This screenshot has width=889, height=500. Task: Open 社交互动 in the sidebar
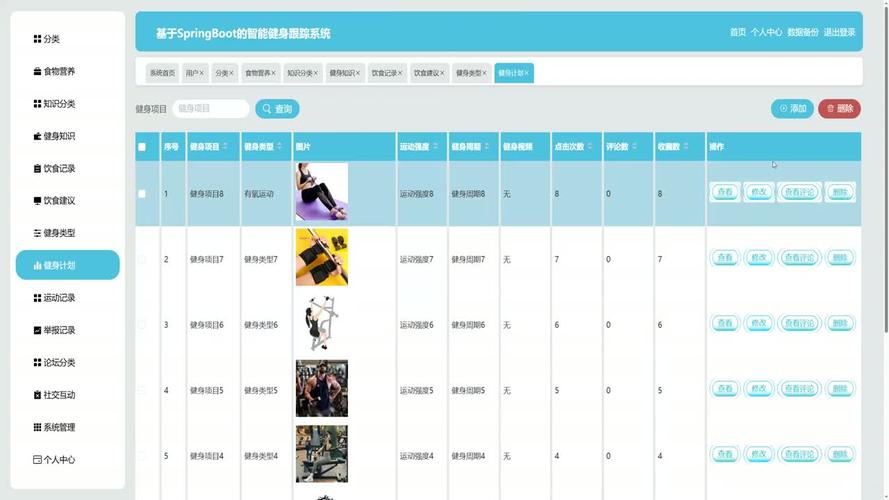click(54, 395)
